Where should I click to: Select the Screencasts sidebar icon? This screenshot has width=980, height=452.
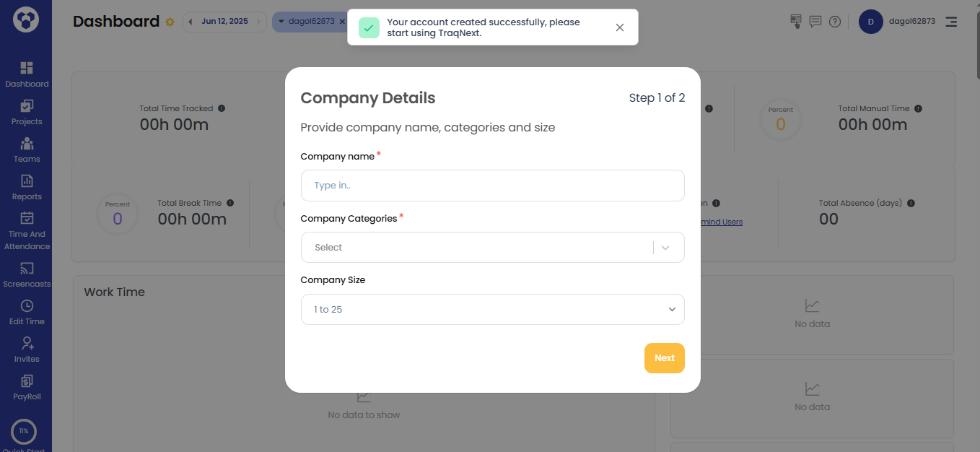tap(27, 274)
